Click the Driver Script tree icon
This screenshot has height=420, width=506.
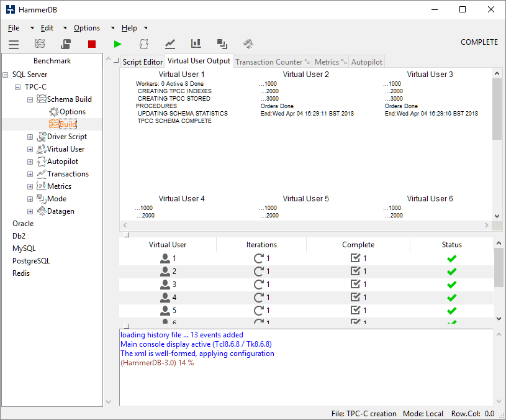(42, 137)
